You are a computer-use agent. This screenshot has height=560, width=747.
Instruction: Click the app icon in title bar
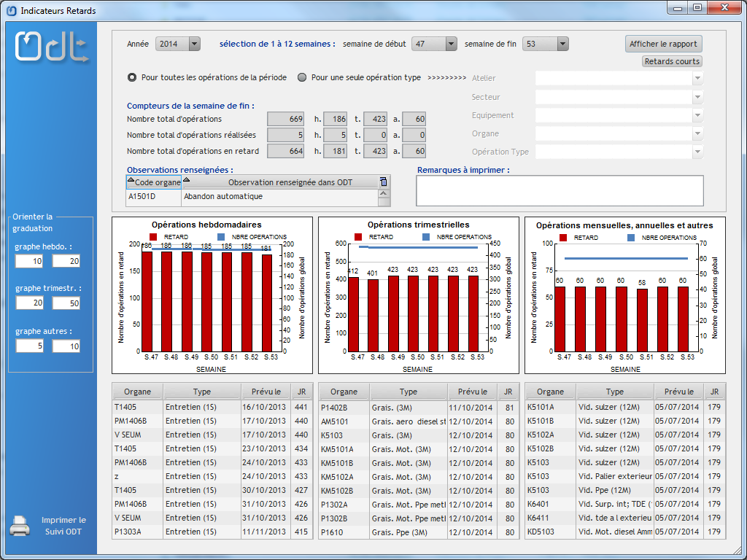tap(11, 11)
